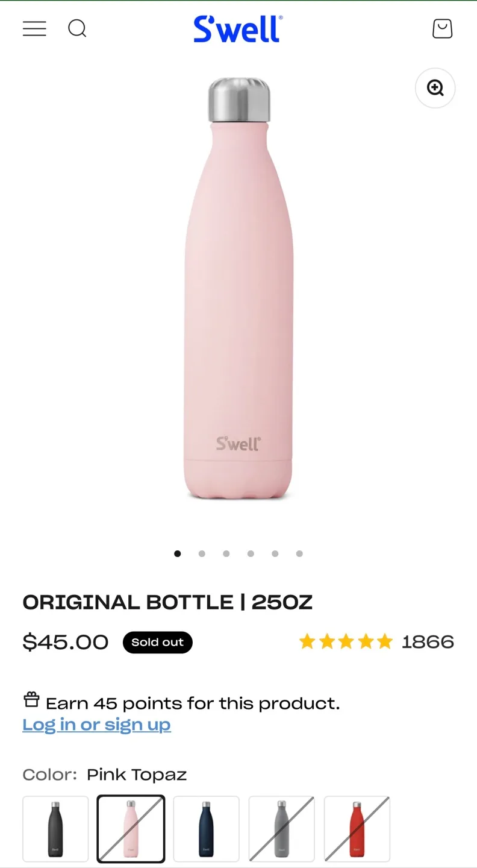Select the last carousel indicator dot

click(299, 553)
